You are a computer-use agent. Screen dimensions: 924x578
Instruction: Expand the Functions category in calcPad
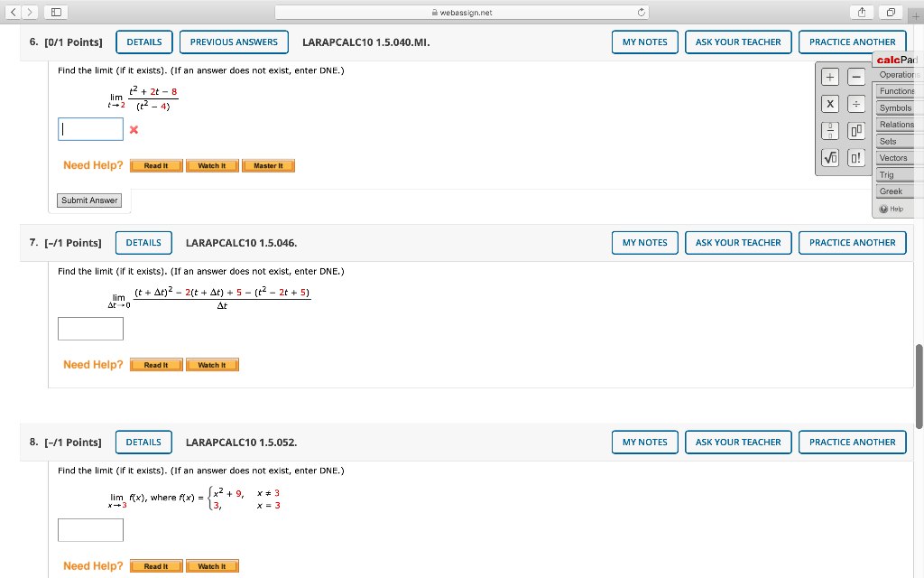pos(894,90)
